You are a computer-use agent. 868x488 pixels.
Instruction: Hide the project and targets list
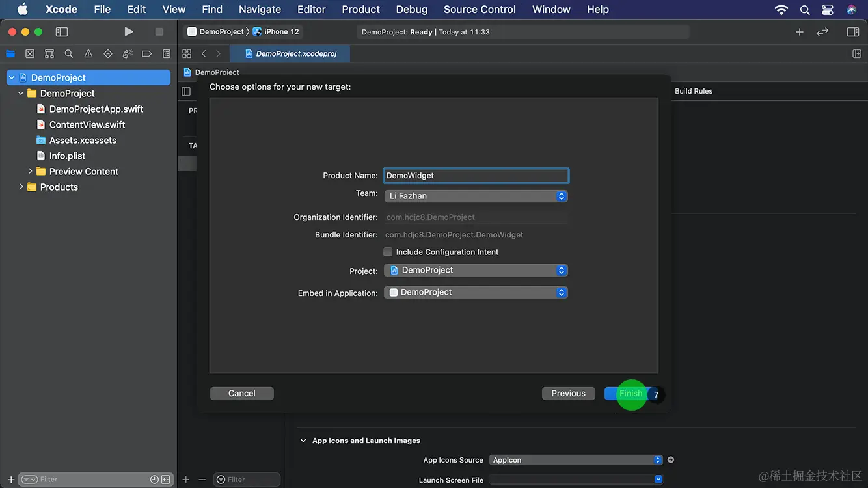coord(186,91)
